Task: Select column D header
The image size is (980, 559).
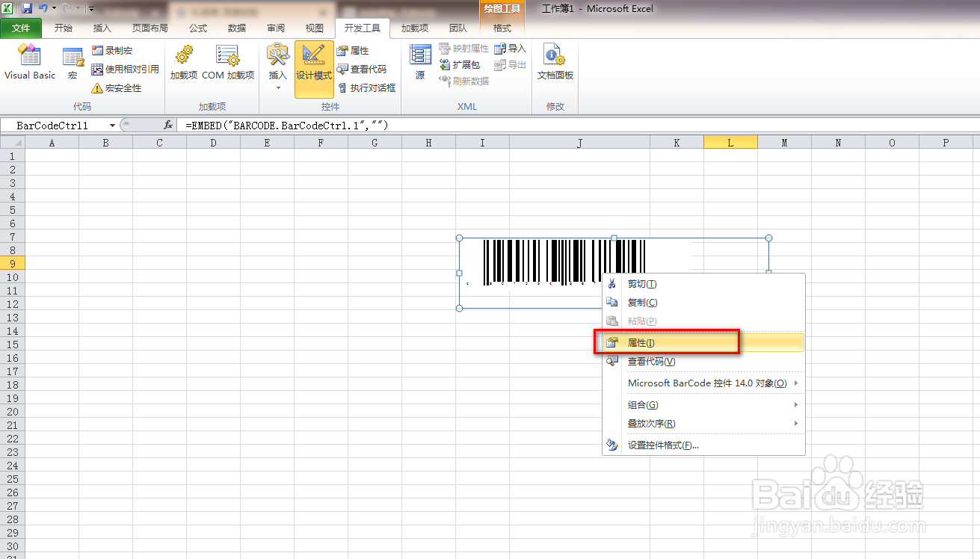Action: (213, 142)
